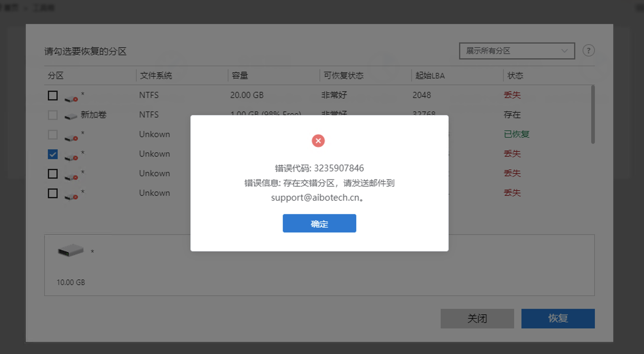Click the 新加卷 partition name

tap(94, 114)
